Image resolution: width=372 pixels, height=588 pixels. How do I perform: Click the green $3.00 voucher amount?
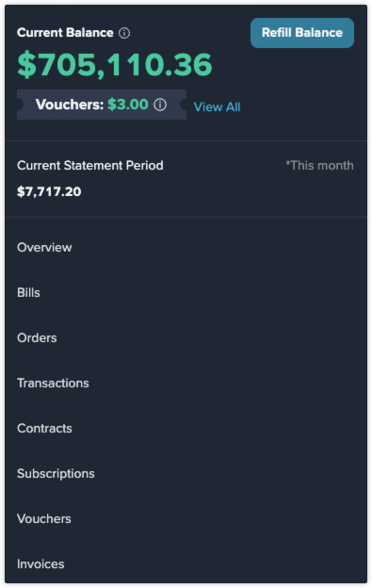click(128, 105)
